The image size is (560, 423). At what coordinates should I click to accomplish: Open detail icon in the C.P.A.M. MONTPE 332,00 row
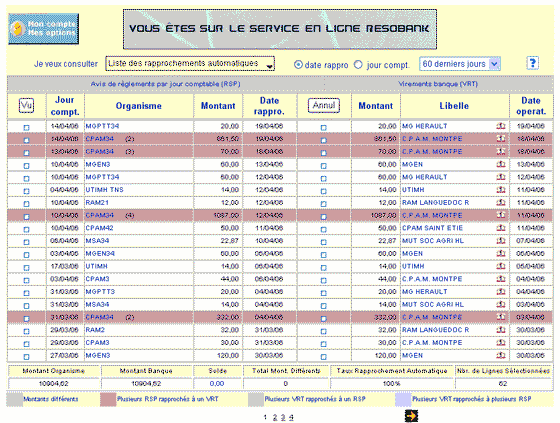click(x=501, y=317)
